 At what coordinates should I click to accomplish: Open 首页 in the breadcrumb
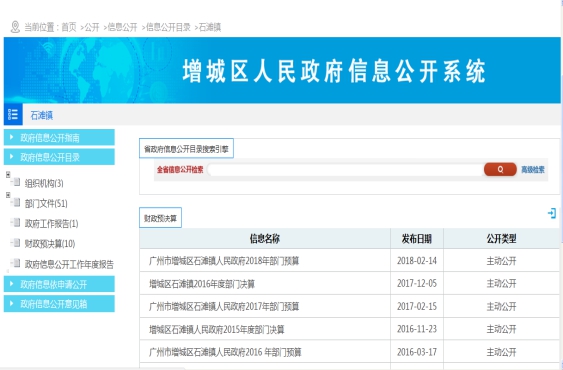click(69, 27)
